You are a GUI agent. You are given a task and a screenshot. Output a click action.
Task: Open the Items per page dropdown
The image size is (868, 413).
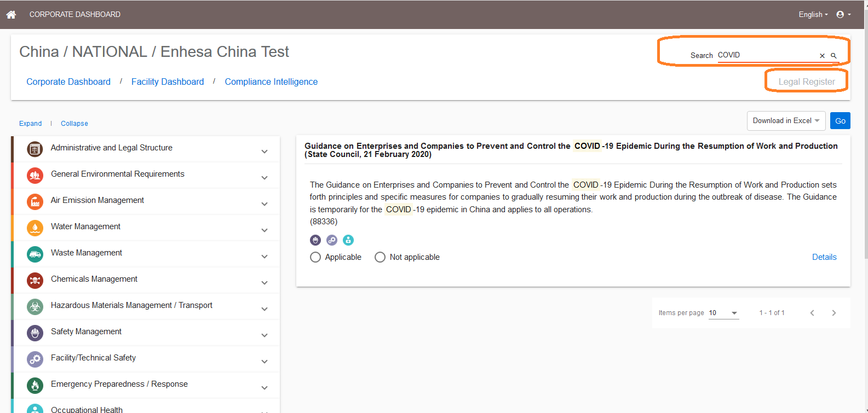(723, 313)
